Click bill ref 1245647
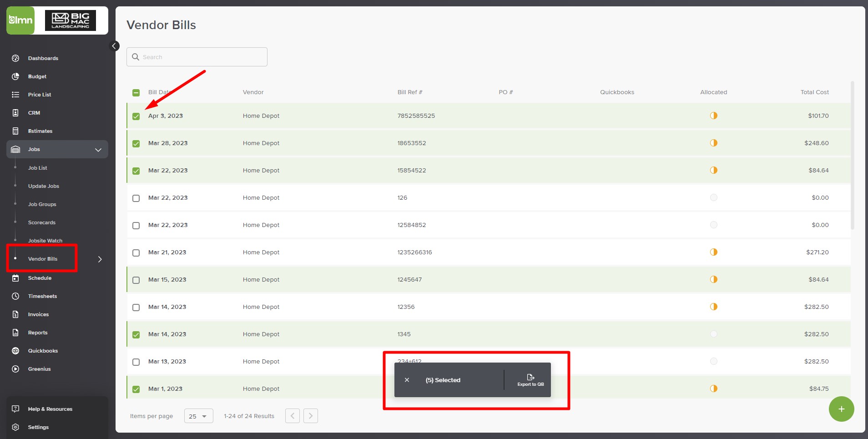This screenshot has width=868, height=439. (x=409, y=279)
